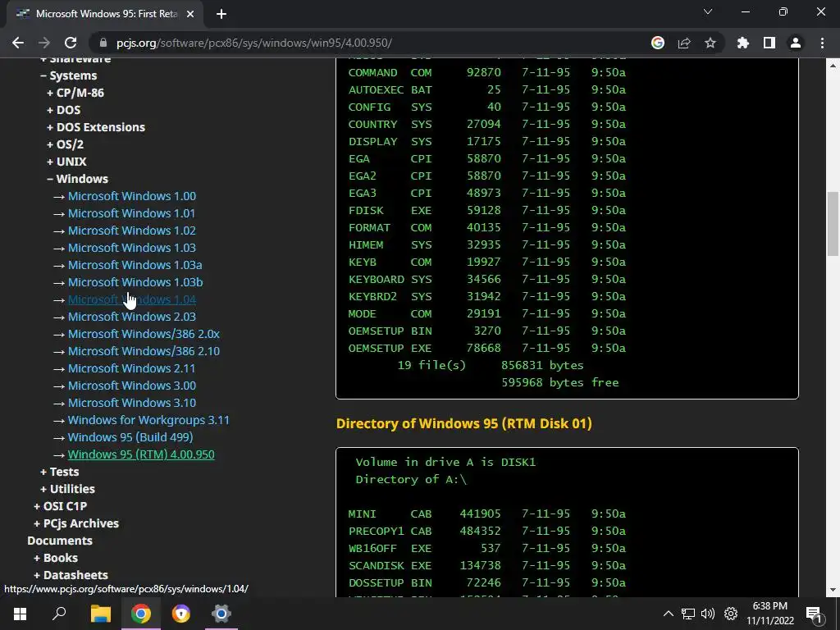
Task: Open the Chrome extensions puzzle menu
Action: point(743,43)
